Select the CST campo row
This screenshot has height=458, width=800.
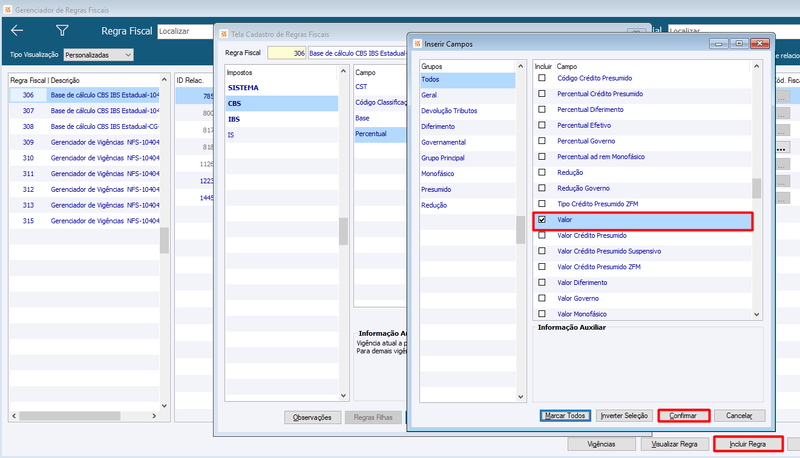pos(380,87)
